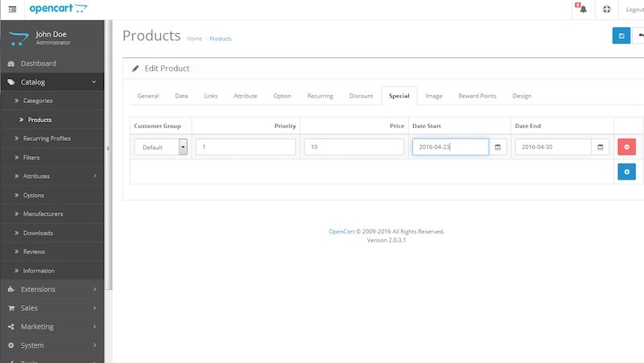The width and height of the screenshot is (644, 363).
Task: Click the Edit Product pencil icon
Action: 135,68
